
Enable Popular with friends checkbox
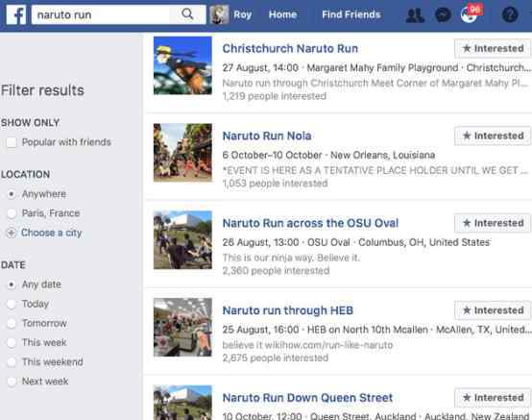coord(12,142)
